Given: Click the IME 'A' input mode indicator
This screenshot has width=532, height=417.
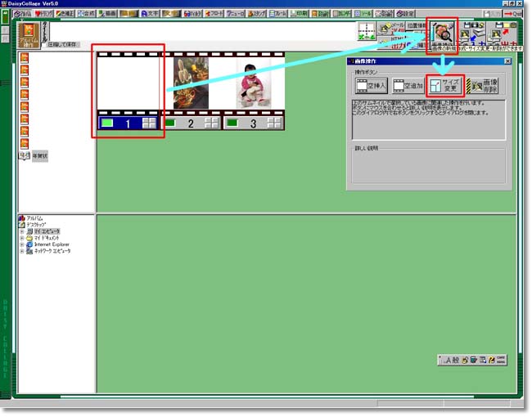Looking at the screenshot, I should (x=449, y=361).
